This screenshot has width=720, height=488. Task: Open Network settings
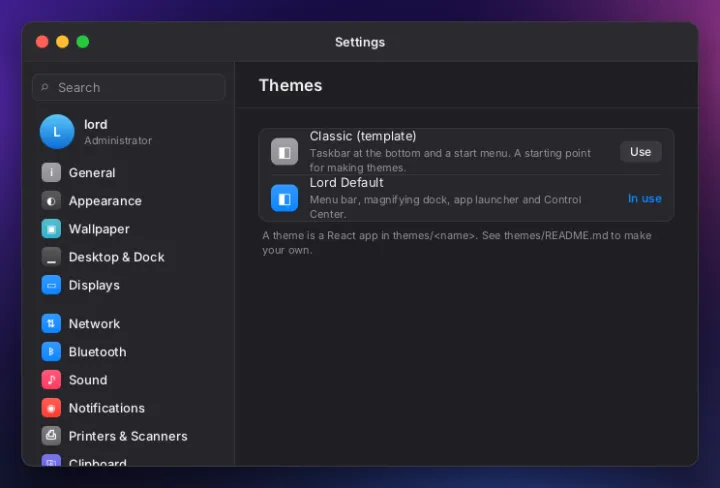click(94, 324)
